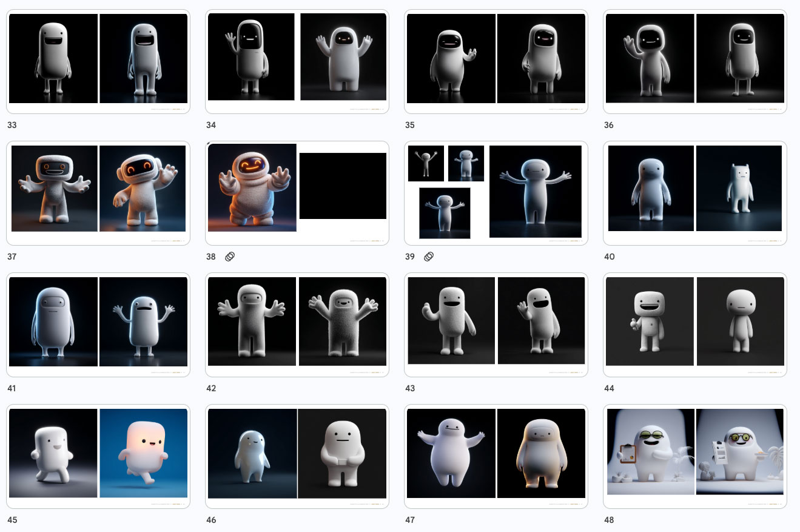The height and width of the screenshot is (532, 800).
Task: Click the slide number label 33
Action: point(12,125)
